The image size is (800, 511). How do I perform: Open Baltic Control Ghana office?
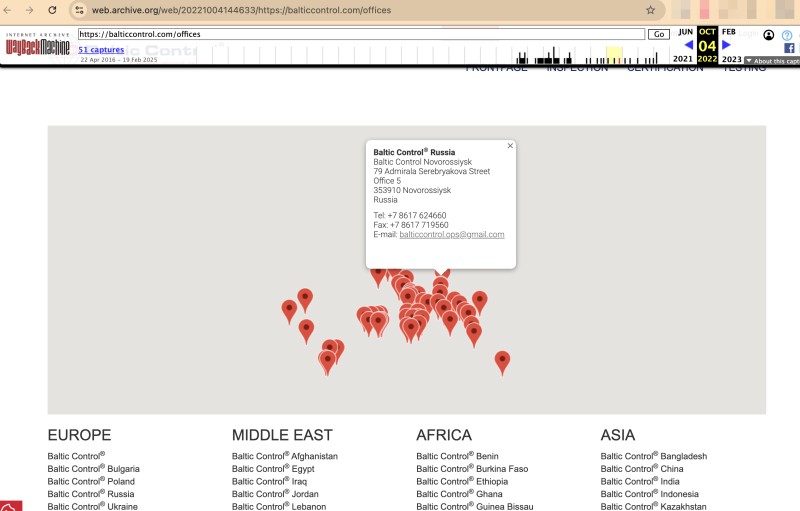(459, 494)
